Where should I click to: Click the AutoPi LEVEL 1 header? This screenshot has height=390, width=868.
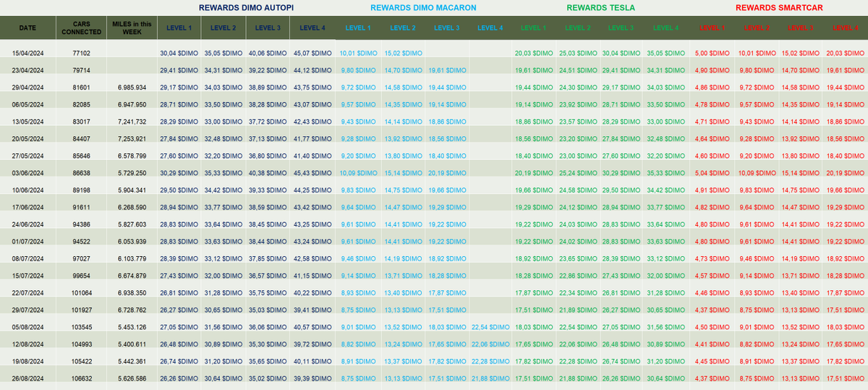(179, 27)
